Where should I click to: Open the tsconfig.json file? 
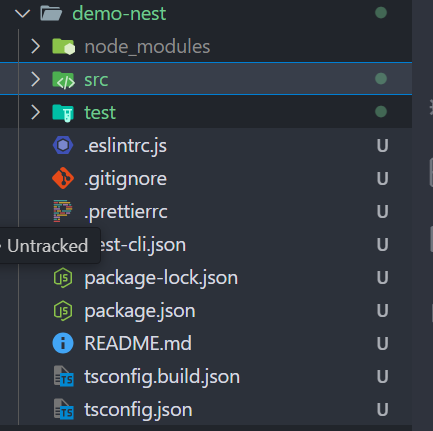coord(138,410)
